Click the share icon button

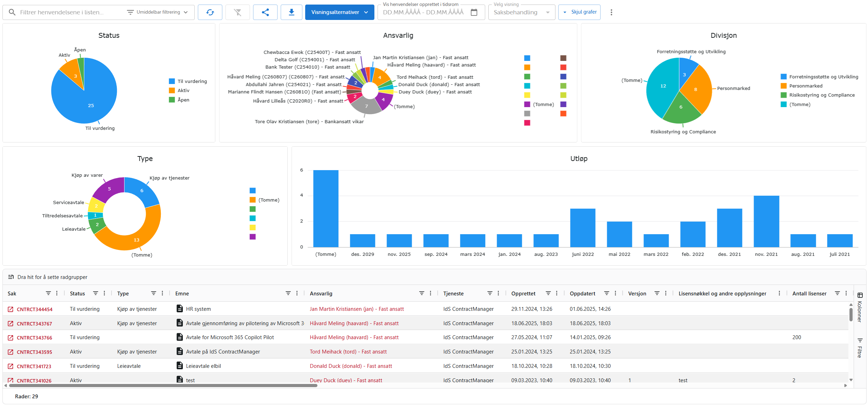(265, 12)
